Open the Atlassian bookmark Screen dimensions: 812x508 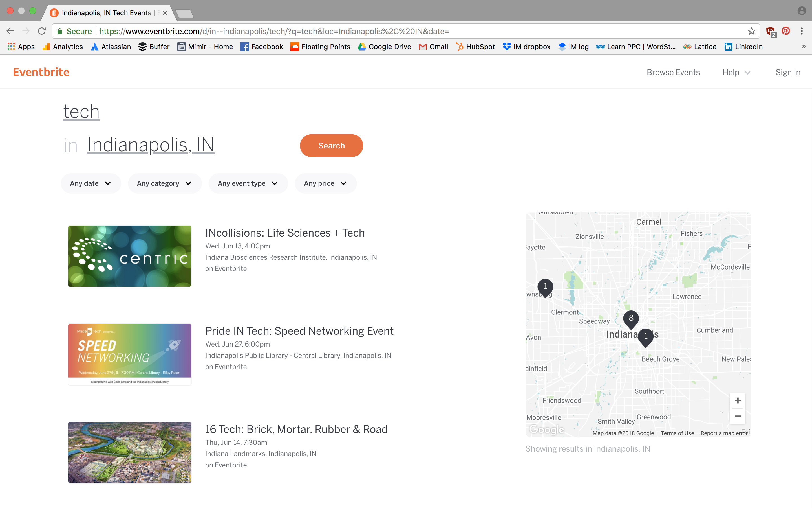tap(111, 47)
